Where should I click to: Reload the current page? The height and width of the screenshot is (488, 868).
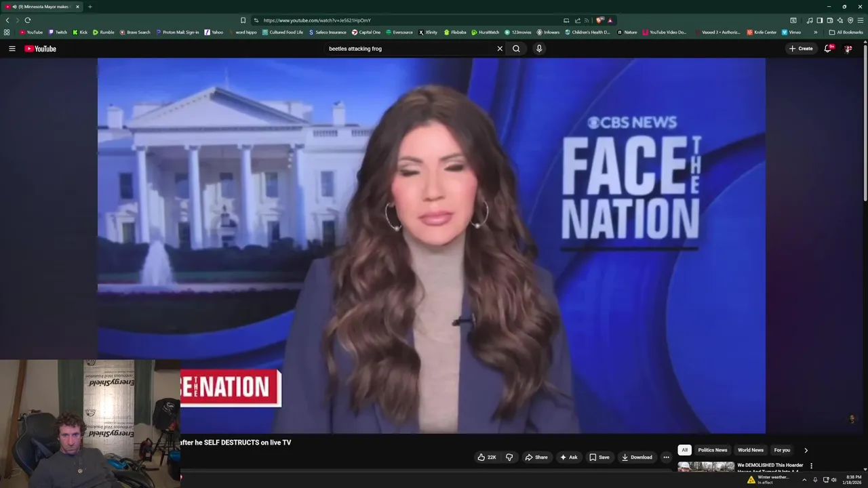tap(28, 20)
